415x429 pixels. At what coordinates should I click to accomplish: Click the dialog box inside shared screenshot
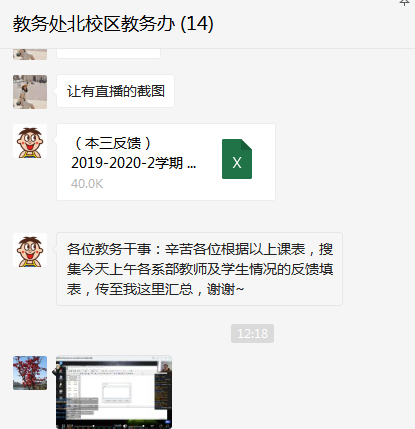point(117,391)
